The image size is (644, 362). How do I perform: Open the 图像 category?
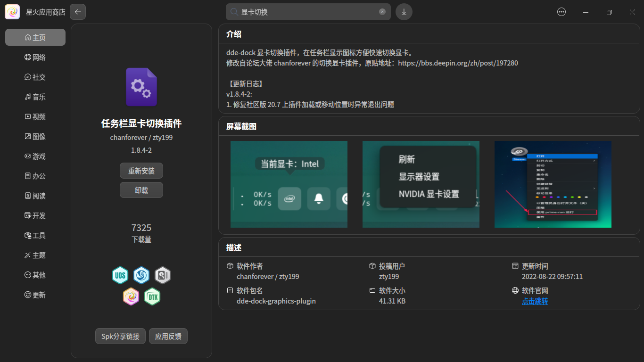(x=35, y=136)
